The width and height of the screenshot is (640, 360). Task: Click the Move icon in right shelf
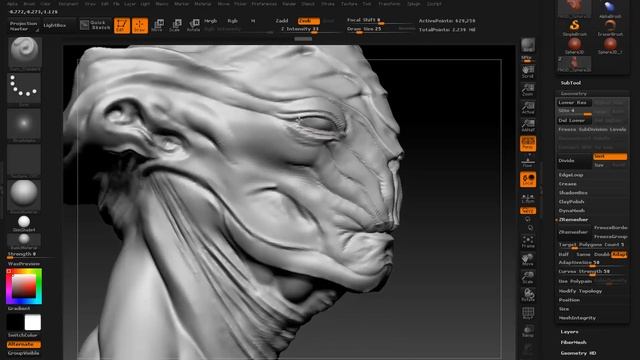pyautogui.click(x=528, y=259)
